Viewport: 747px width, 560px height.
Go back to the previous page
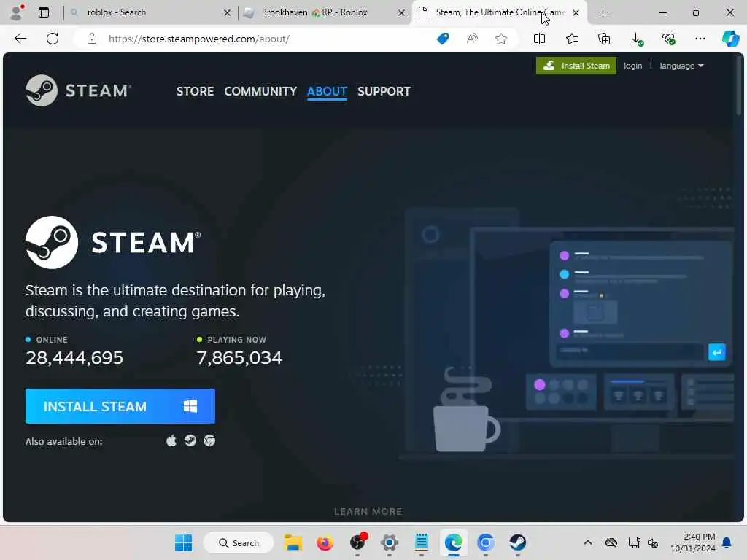point(20,39)
